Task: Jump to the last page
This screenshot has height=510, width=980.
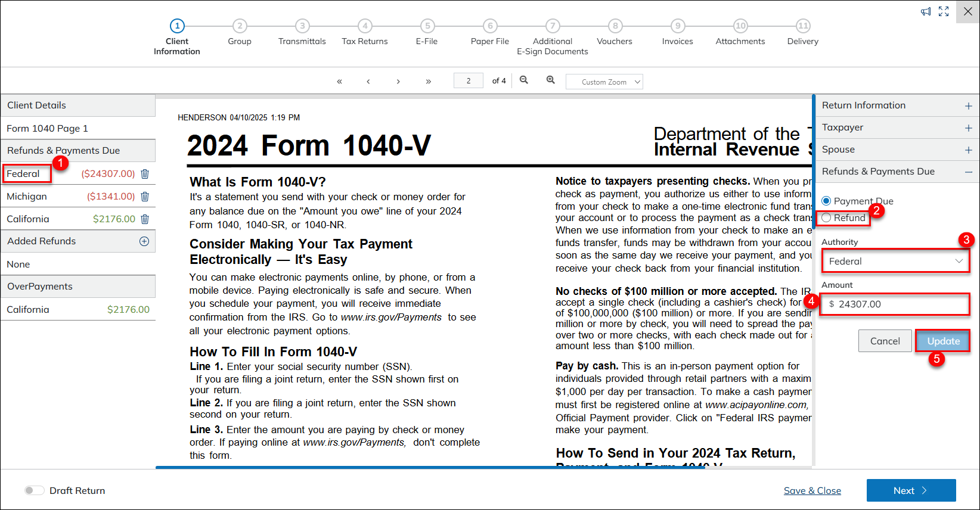Action: 429,82
